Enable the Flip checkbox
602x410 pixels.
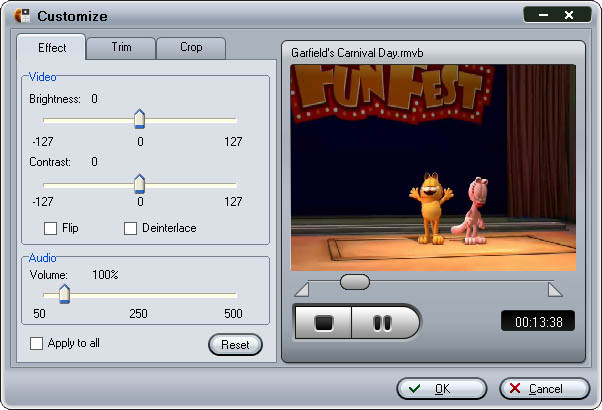[x=50, y=228]
